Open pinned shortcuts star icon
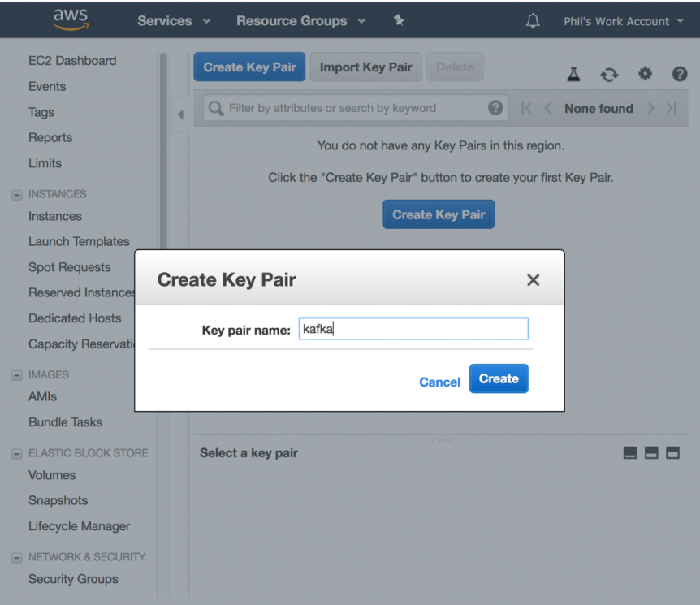Viewport: 700px width, 605px height. tap(399, 20)
